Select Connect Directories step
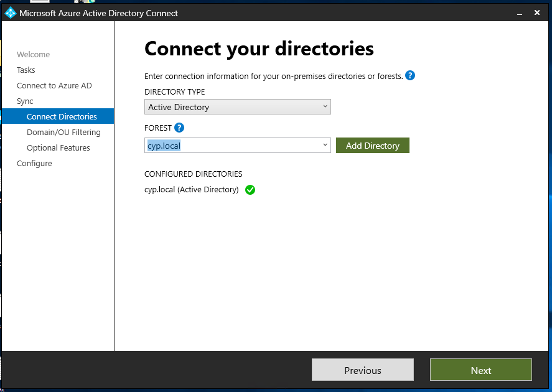 click(x=58, y=116)
